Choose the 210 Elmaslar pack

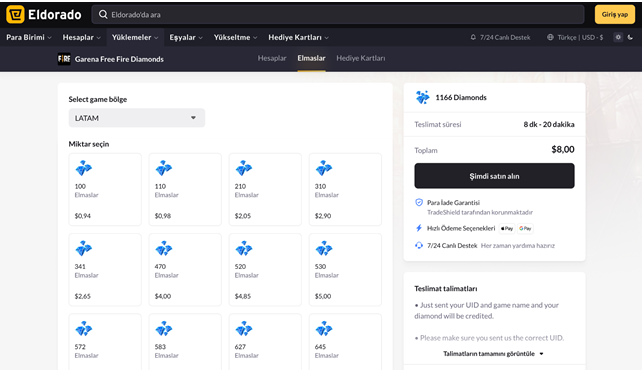(x=265, y=189)
